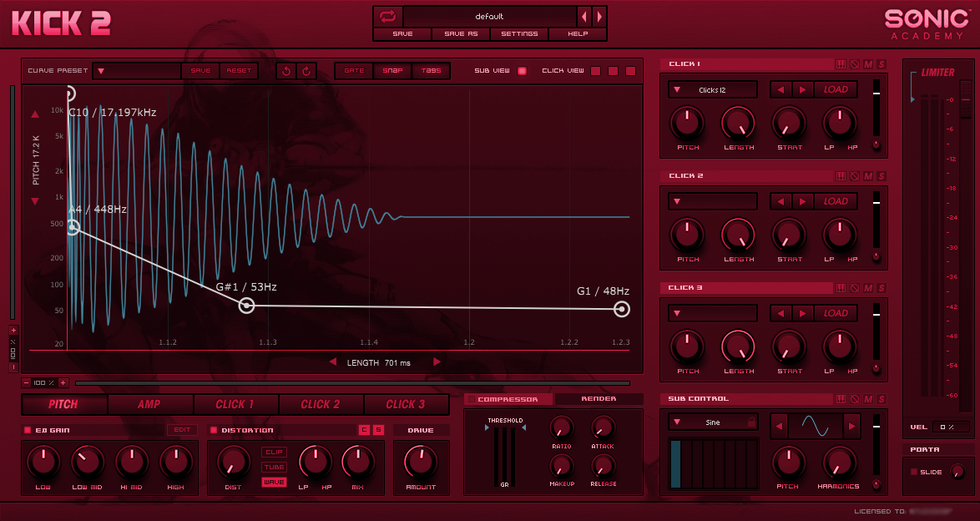980x521 pixels.
Task: Switch to the Click 2 tab
Action: (x=321, y=404)
